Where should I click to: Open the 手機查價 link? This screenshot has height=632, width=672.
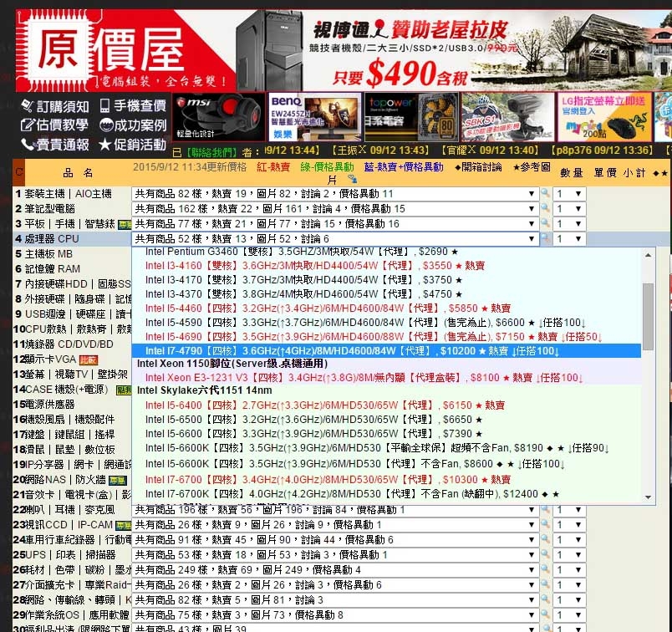click(x=132, y=105)
